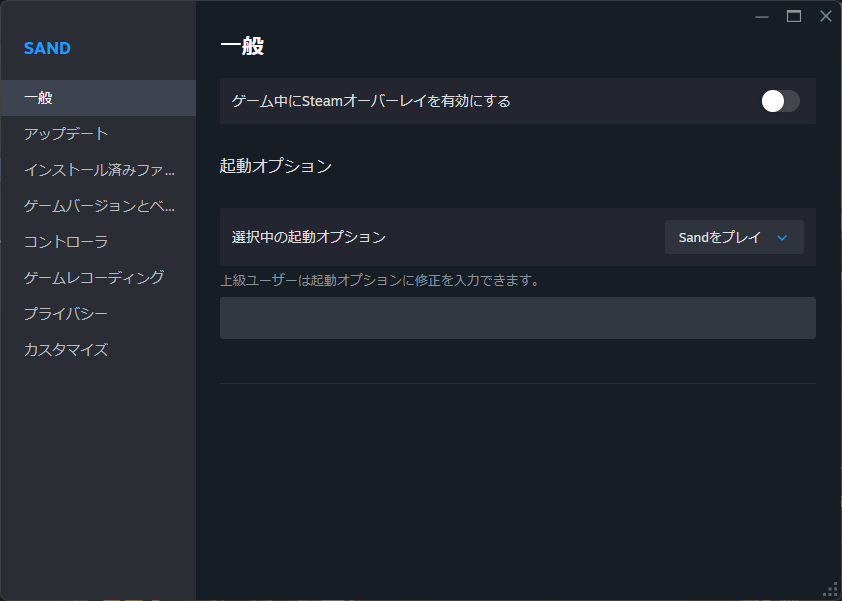
Task: Open the ゲームバージョンとベ... tab
Action: 98,206
